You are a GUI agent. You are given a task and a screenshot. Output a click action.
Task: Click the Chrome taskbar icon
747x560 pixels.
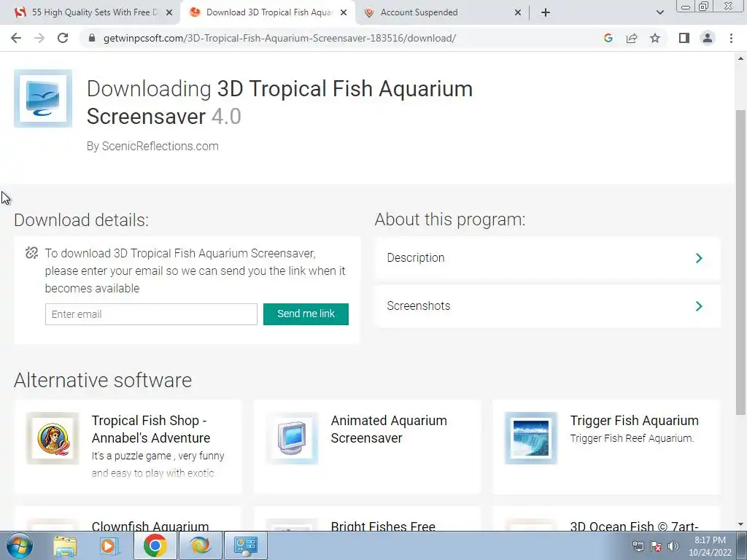point(155,545)
